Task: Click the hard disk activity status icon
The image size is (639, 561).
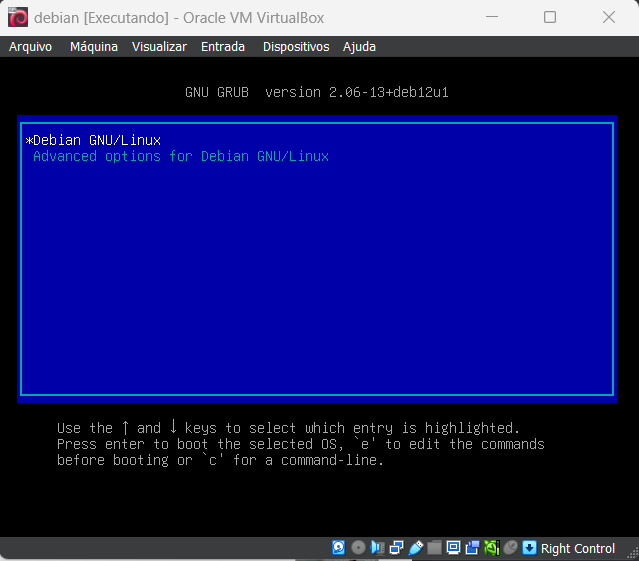Action: [338, 548]
